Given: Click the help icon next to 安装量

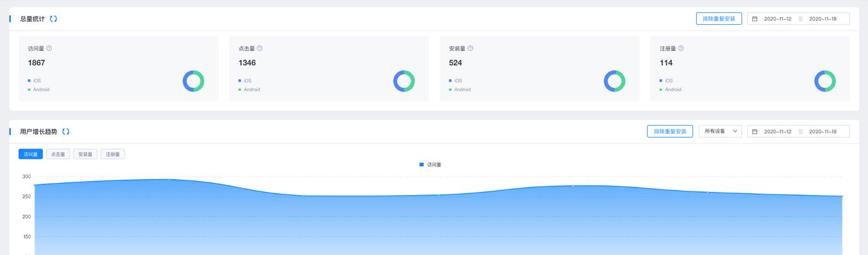Looking at the screenshot, I should pyautogui.click(x=470, y=48).
